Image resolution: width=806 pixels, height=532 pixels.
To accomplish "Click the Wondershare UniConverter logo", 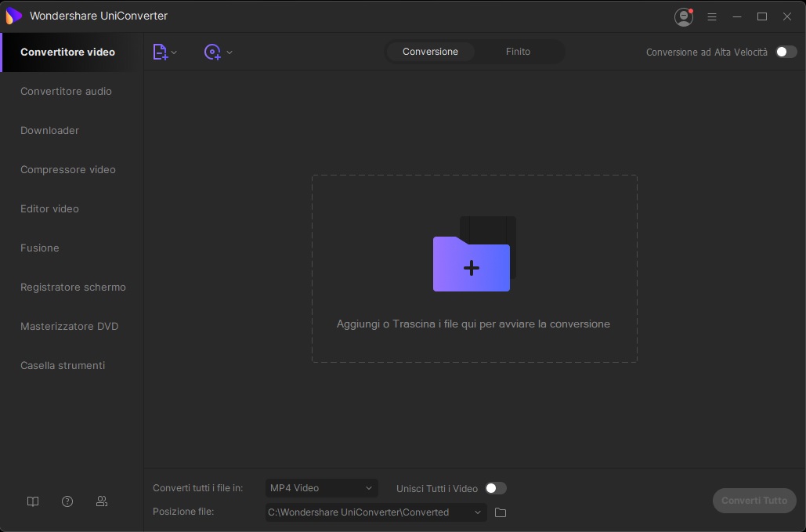I will 13,16.
